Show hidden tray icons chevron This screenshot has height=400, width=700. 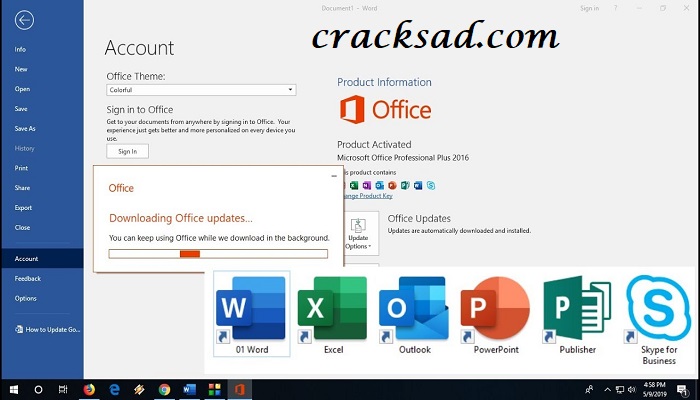608,389
